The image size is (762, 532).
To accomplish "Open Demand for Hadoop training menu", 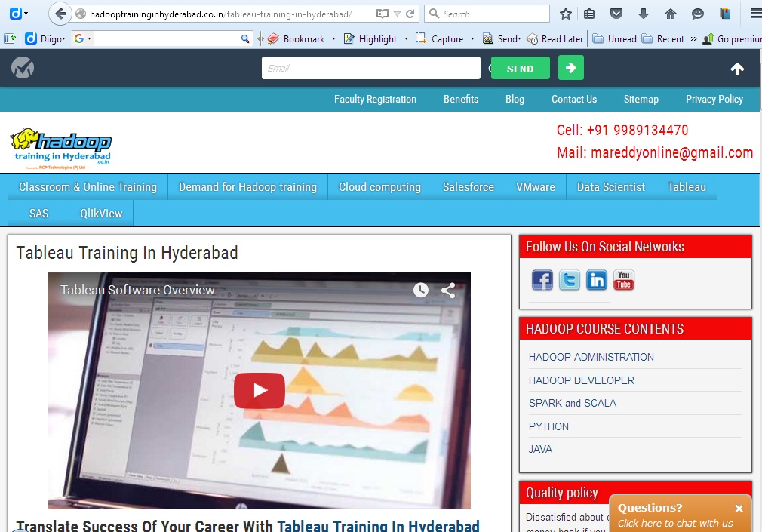I will tap(248, 187).
